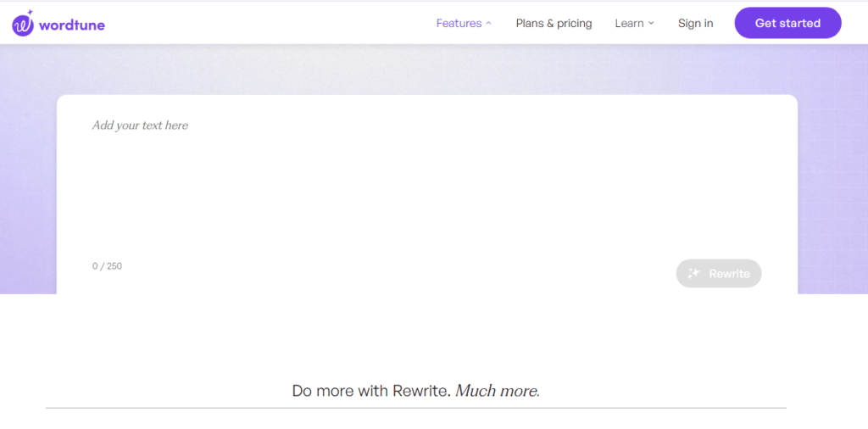
Task: Click the Sign in link
Action: coord(695,23)
